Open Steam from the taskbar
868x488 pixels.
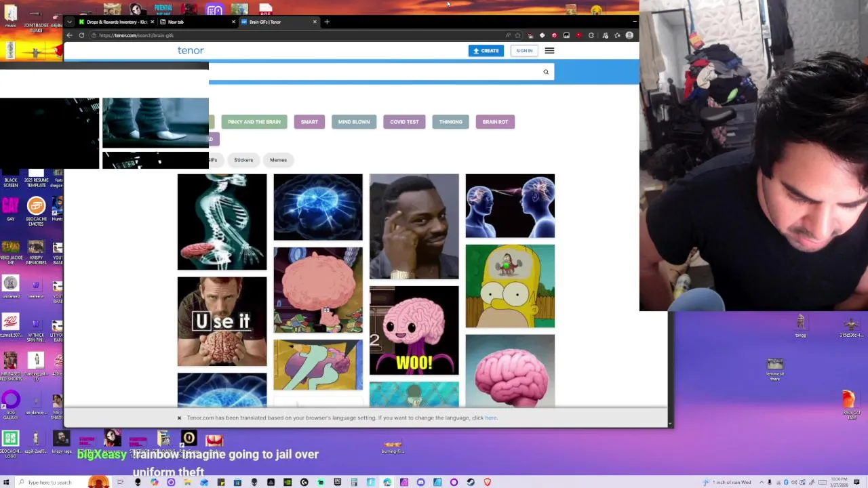(471, 482)
